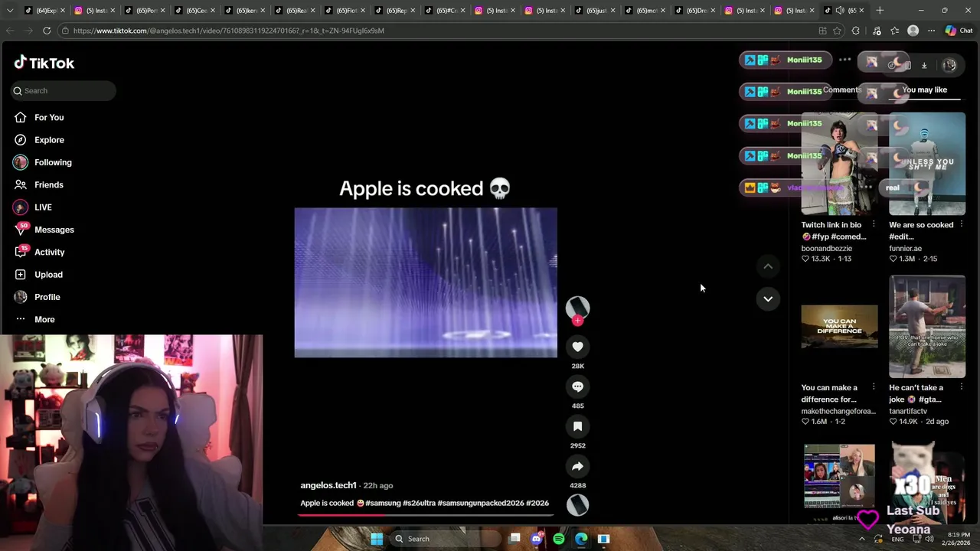Add page to browser favorites star
This screenshot has height=551, width=980.
[x=837, y=31]
